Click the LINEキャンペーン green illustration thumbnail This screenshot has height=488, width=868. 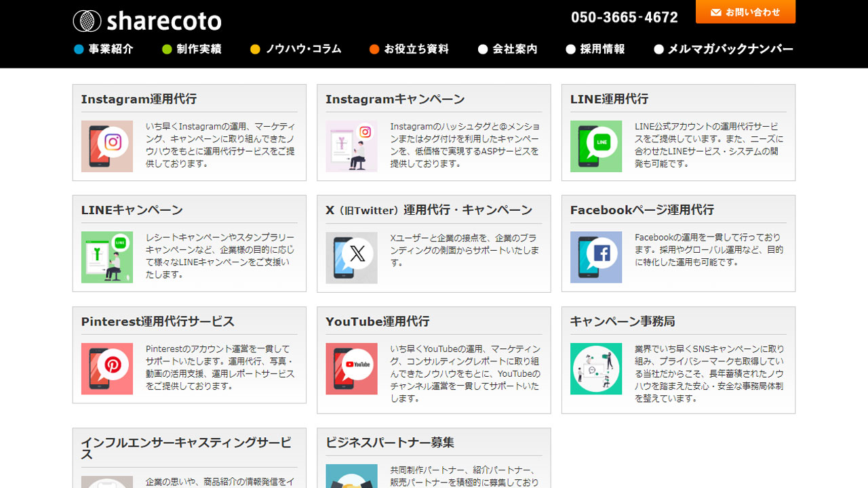[107, 258]
